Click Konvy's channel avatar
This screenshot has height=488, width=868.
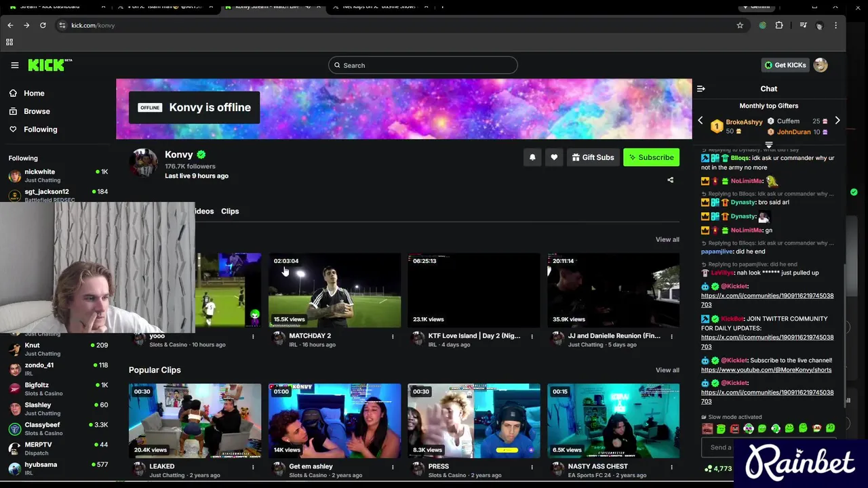pos(144,163)
